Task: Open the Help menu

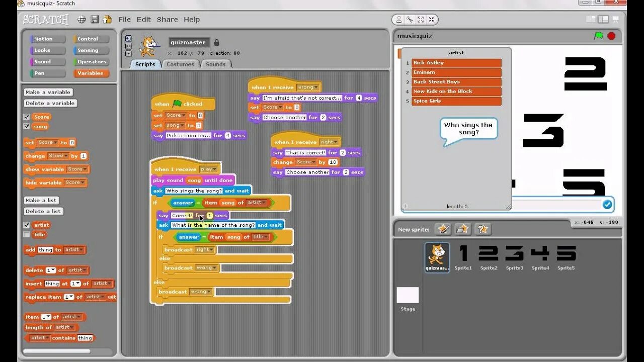Action: click(x=192, y=20)
